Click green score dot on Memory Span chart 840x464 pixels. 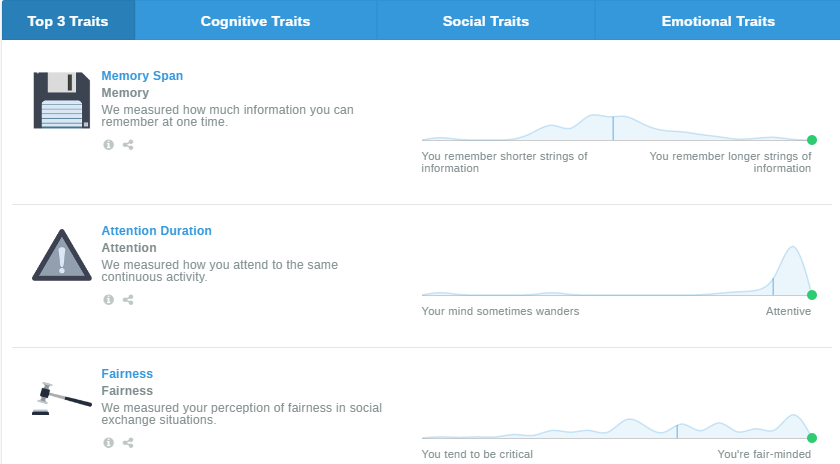[812, 140]
